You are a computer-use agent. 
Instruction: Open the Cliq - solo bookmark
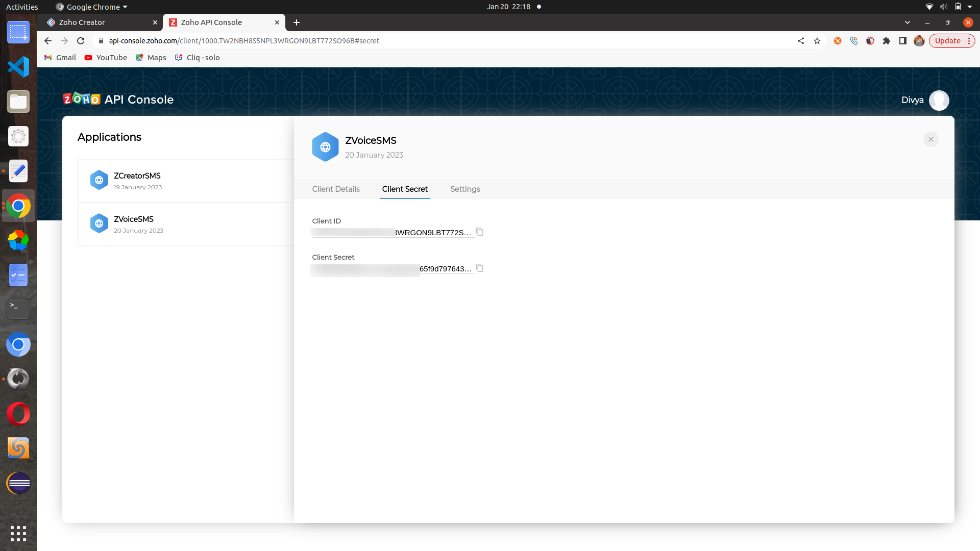click(198, 58)
